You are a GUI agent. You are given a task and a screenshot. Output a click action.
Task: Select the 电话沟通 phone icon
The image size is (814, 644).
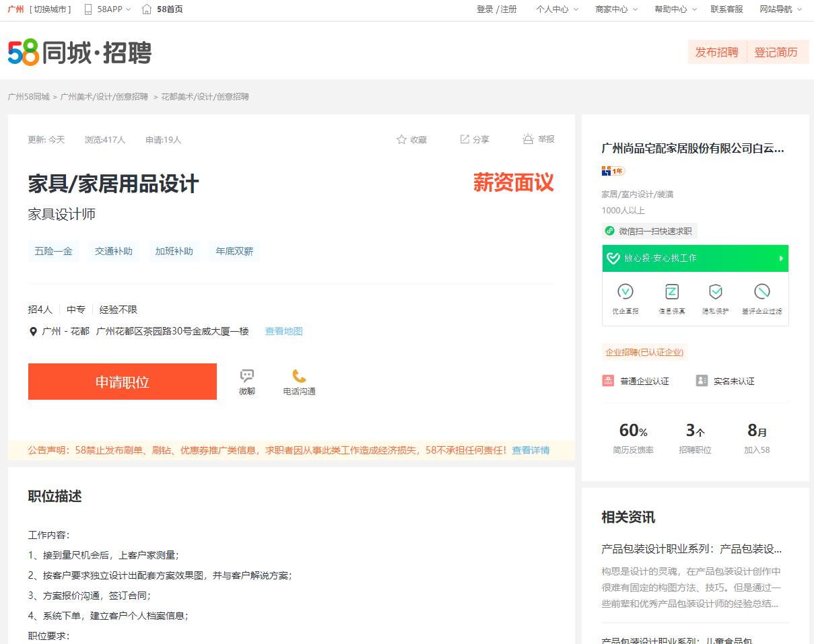(x=299, y=377)
